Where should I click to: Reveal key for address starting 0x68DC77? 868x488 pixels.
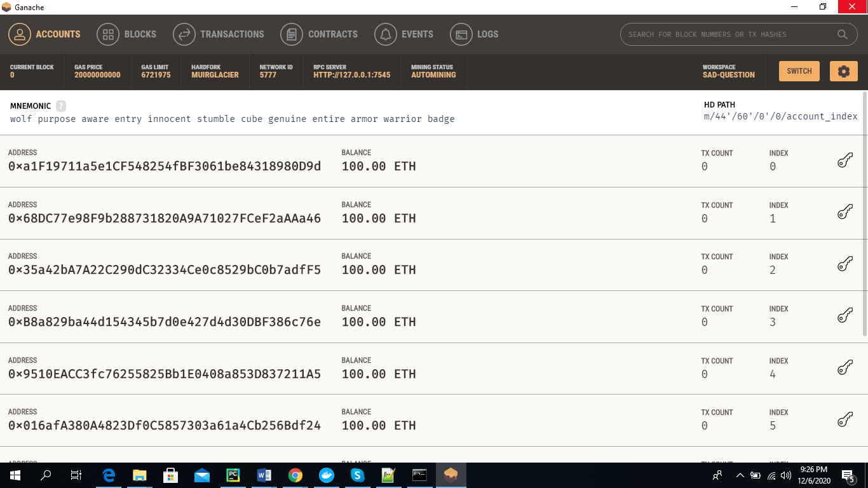[x=844, y=212]
